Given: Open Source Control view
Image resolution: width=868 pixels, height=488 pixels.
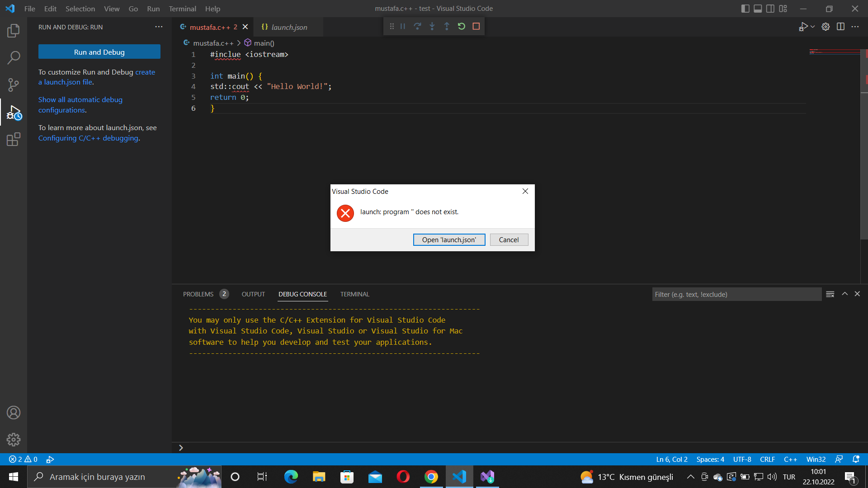Looking at the screenshot, I should 14,84.
